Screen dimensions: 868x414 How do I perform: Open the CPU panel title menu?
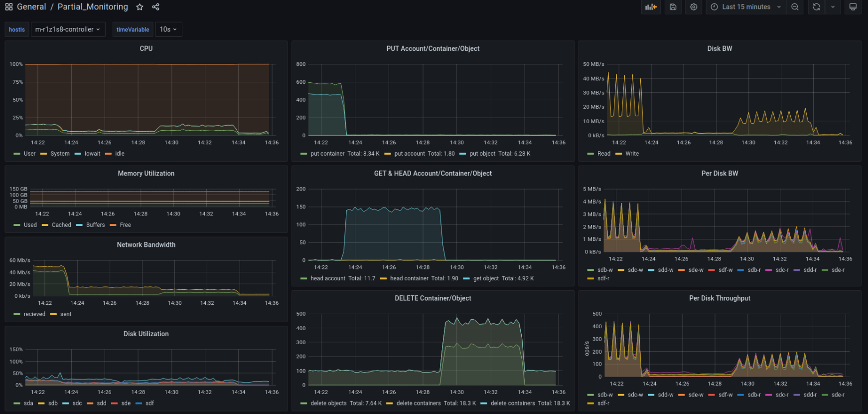[x=146, y=48]
